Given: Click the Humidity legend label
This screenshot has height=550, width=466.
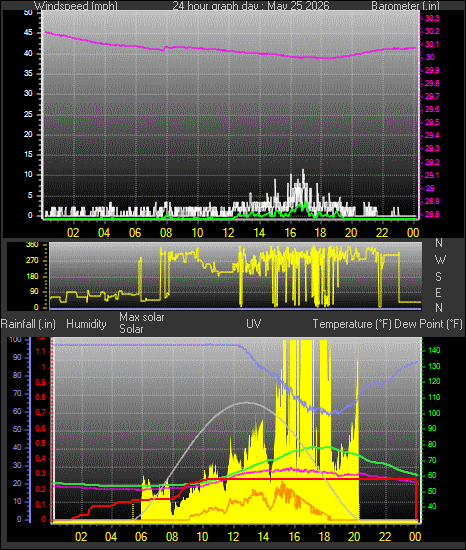Looking at the screenshot, I should tap(86, 324).
